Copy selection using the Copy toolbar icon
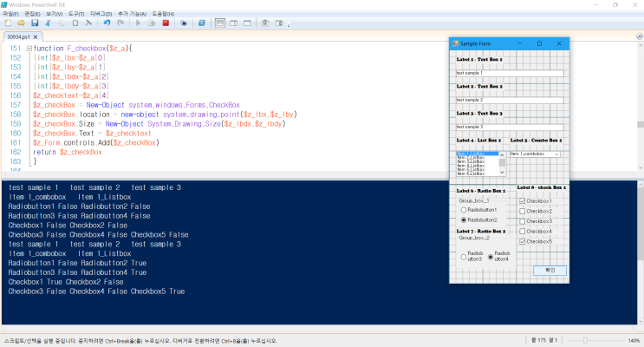Image resolution: width=644 pixels, height=347 pixels. [x=62, y=23]
